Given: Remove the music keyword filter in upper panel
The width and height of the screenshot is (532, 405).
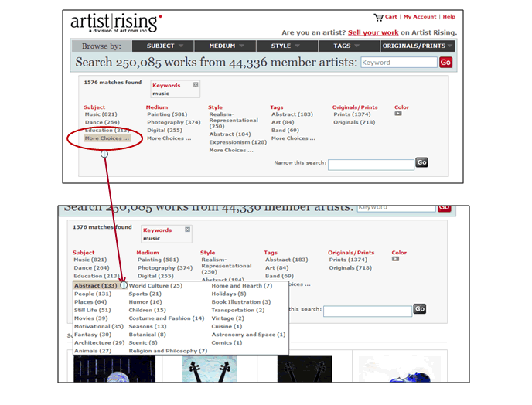Looking at the screenshot, I should [196, 85].
